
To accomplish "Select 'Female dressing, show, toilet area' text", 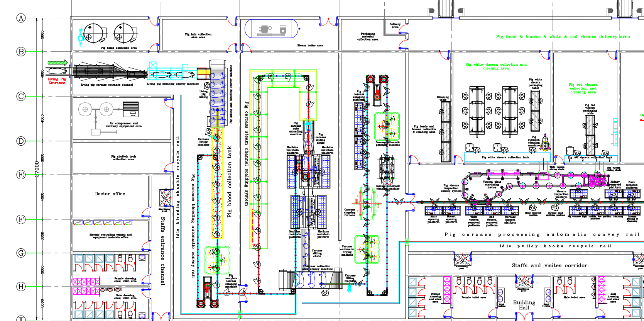I will [125, 280].
